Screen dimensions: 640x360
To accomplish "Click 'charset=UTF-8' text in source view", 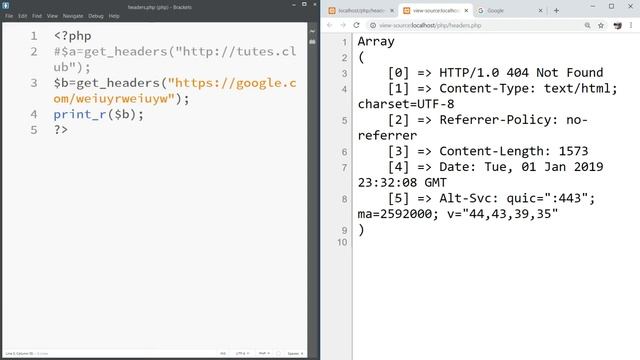I will (406, 104).
